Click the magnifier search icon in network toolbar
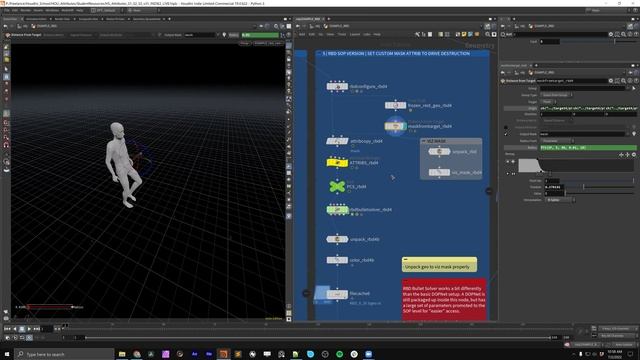The width and height of the screenshot is (640, 360). [x=488, y=34]
